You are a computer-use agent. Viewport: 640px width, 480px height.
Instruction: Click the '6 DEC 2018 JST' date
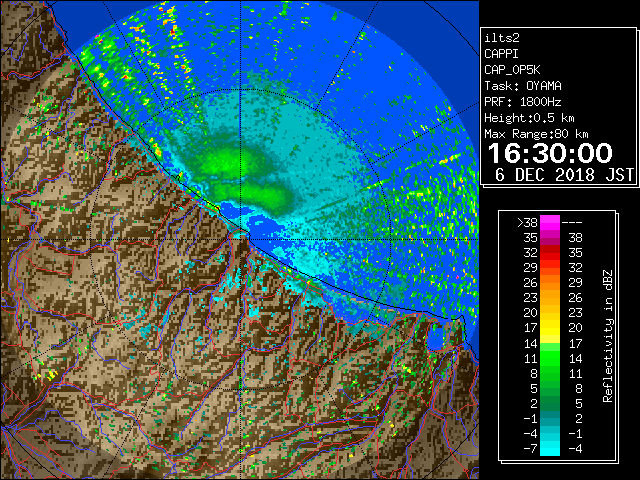(564, 175)
